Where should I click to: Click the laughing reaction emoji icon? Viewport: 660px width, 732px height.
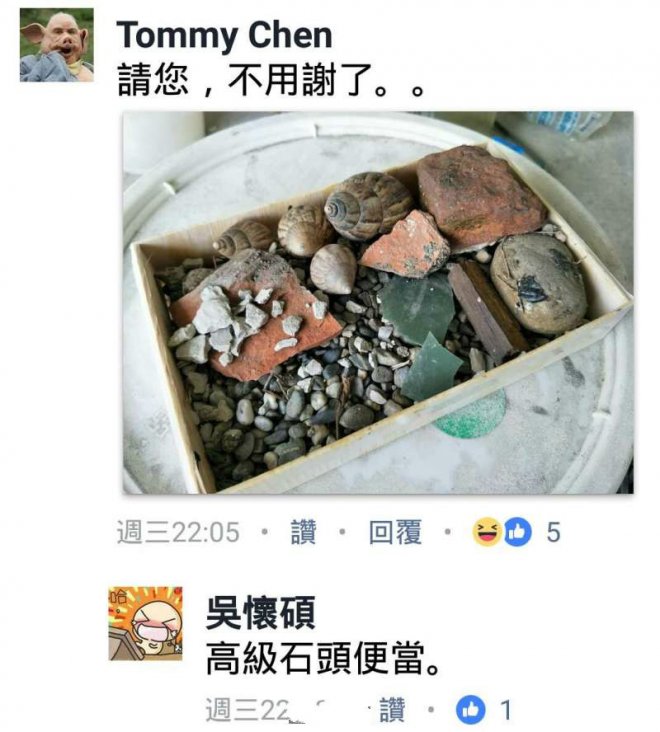[486, 532]
